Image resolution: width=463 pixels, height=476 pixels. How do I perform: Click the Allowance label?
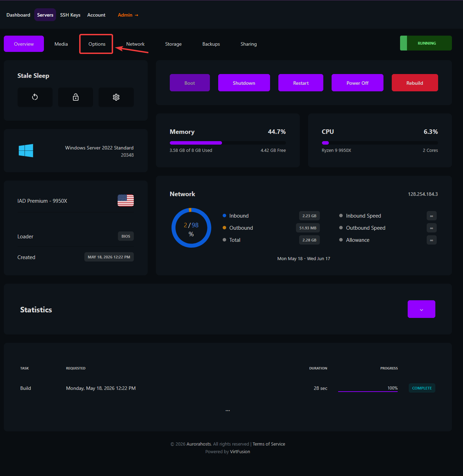[358, 240]
